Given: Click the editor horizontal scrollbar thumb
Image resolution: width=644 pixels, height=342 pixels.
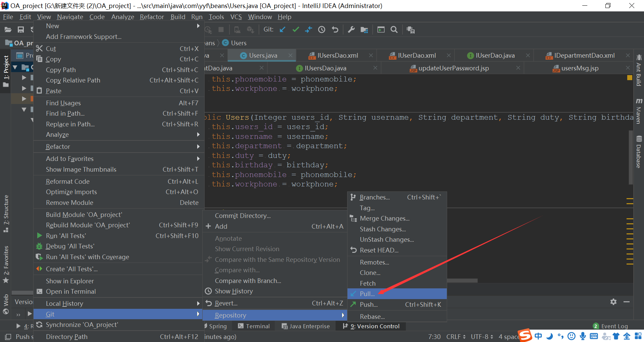Looking at the screenshot, I should pyautogui.click(x=462, y=281).
